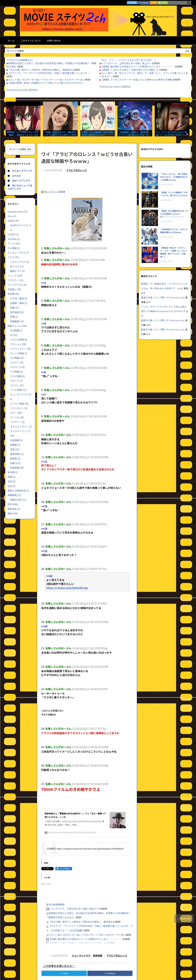Open the 映画ジャンル (508) category
This screenshot has height=980, width=196.
point(17,326)
